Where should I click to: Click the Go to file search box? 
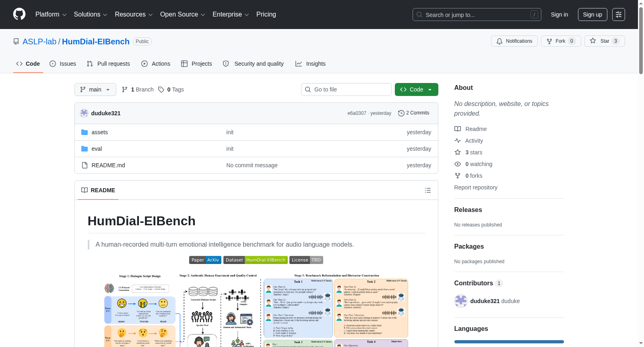click(346, 89)
